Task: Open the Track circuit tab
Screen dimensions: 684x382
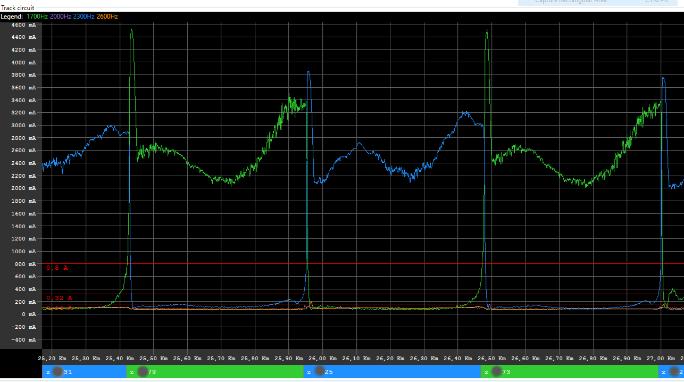Action: coord(17,7)
